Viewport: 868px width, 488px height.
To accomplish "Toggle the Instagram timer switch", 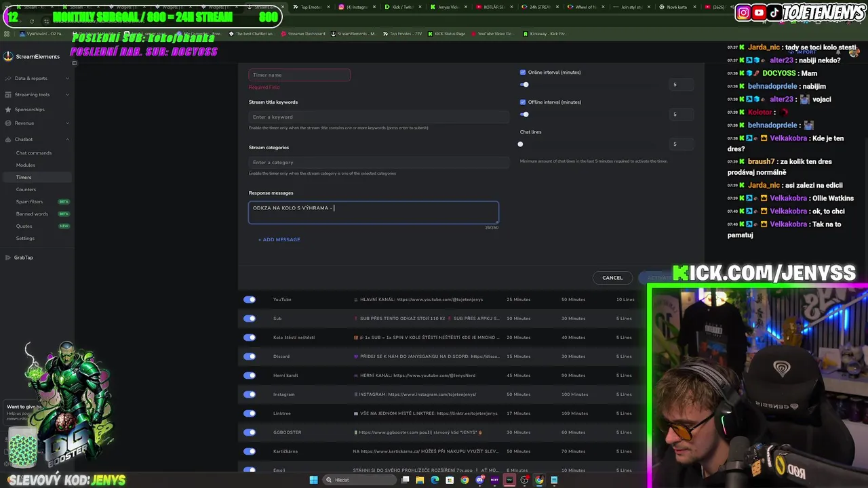I will pyautogui.click(x=250, y=394).
